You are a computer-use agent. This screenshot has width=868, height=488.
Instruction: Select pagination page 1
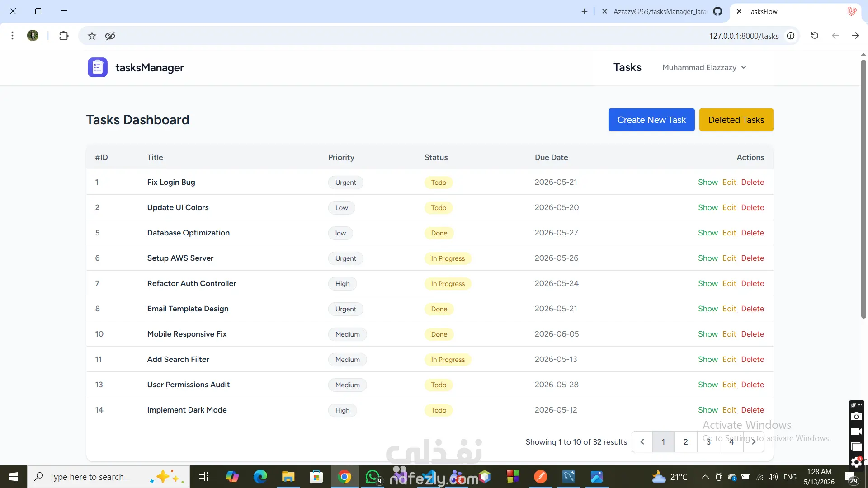tap(663, 442)
